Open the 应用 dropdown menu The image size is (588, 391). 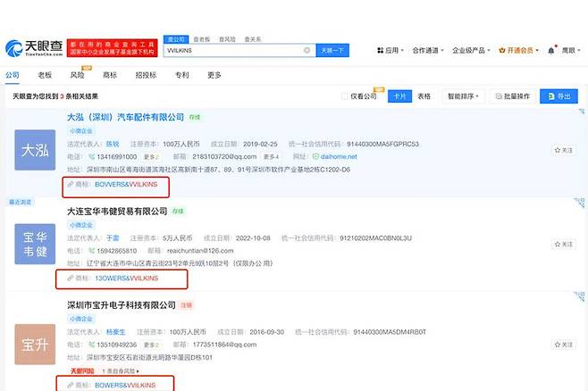coord(391,50)
